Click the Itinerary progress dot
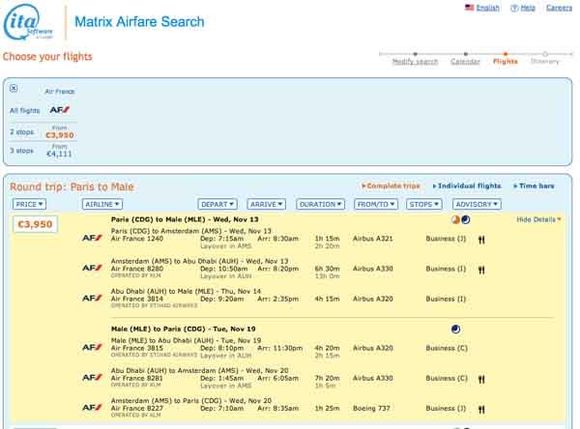Viewport: 580px width, 429px height. click(x=545, y=54)
